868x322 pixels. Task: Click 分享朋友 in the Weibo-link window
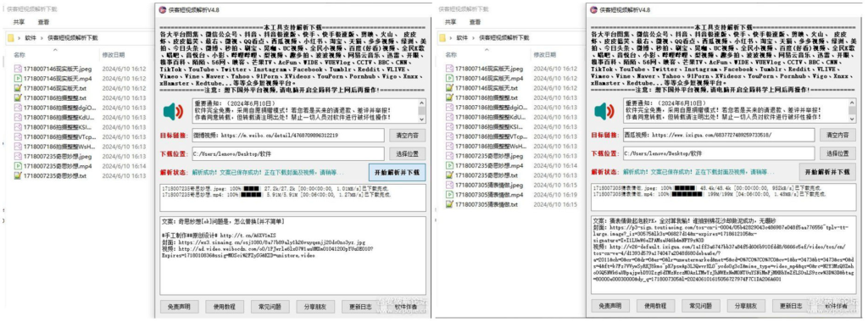coord(315,306)
